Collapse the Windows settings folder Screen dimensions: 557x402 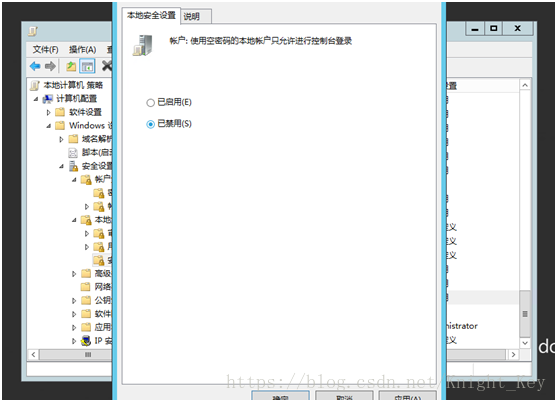coord(48,126)
